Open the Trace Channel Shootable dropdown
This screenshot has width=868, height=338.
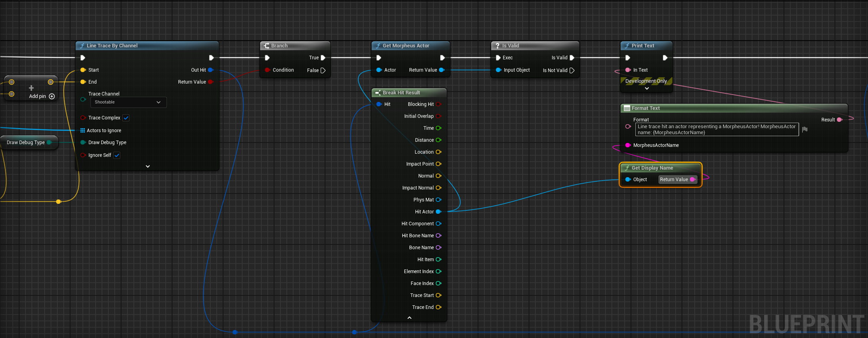[128, 102]
